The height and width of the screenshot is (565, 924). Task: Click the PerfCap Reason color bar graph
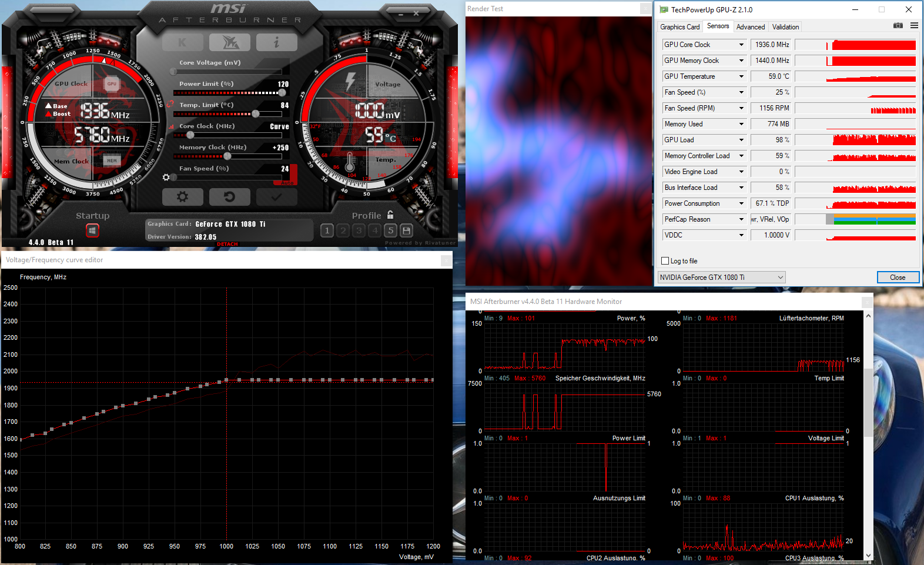[x=855, y=219]
